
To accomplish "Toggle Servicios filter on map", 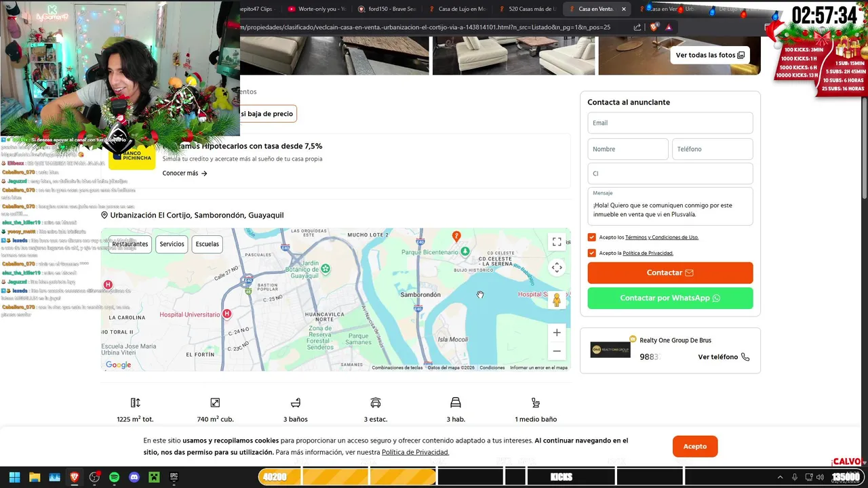I will 172,244.
